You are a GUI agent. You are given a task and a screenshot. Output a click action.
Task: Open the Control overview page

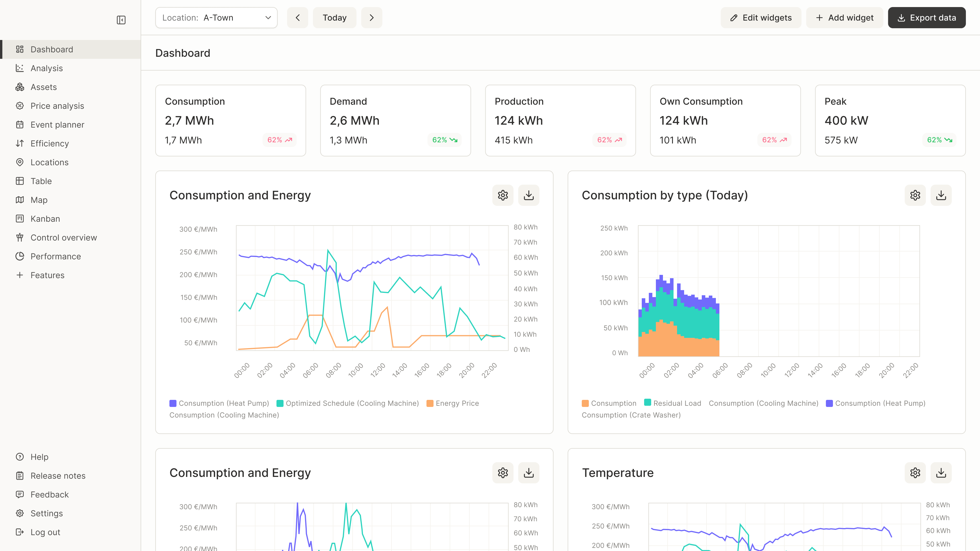64,237
